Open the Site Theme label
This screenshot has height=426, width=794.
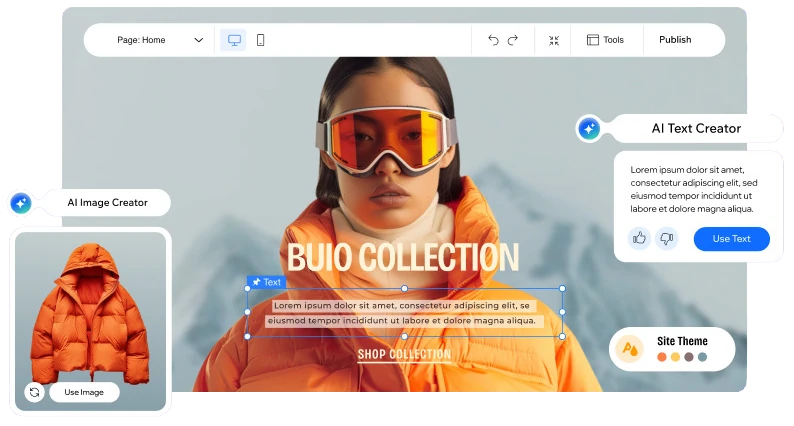tap(682, 341)
